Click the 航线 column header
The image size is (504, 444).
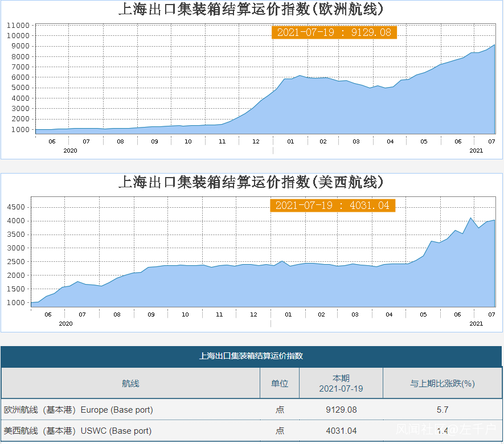pyautogui.click(x=130, y=383)
